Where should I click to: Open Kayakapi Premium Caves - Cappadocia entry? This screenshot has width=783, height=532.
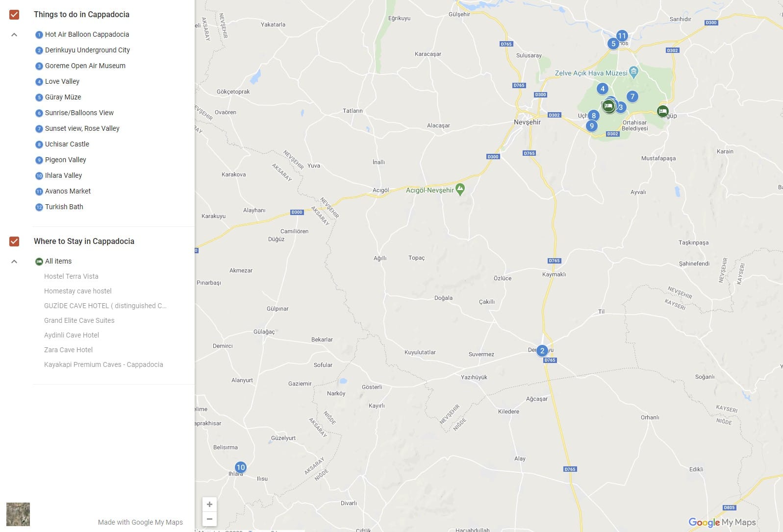103,364
